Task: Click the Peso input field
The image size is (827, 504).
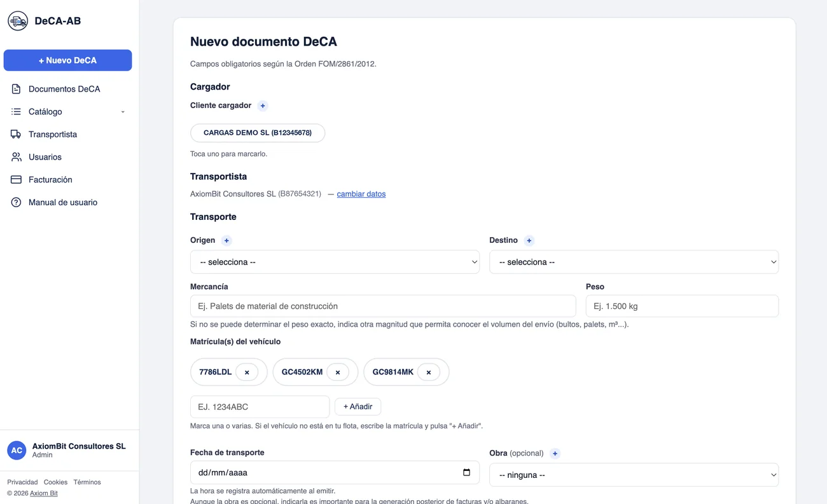Action: point(682,306)
